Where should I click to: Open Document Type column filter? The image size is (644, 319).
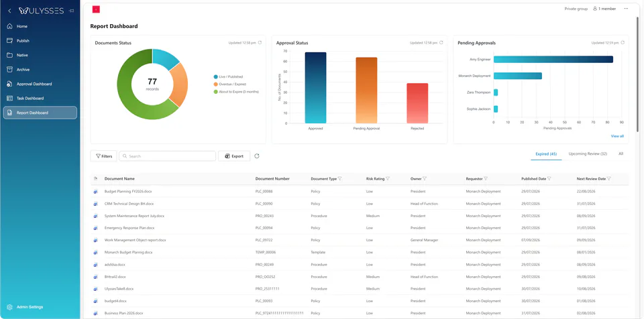340,178
